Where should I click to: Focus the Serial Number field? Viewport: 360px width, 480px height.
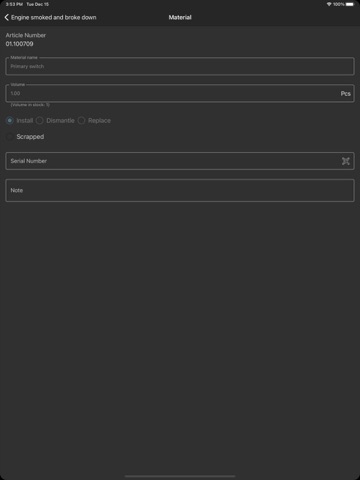[180, 161]
